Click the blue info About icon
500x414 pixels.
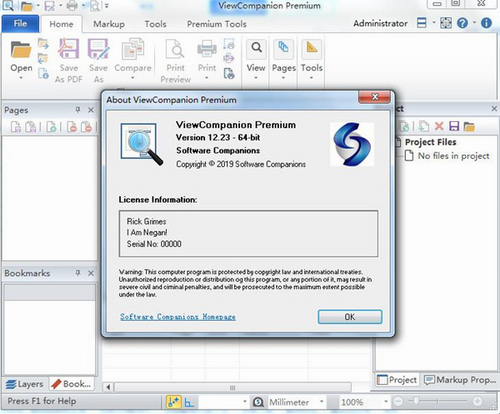[x=486, y=23]
